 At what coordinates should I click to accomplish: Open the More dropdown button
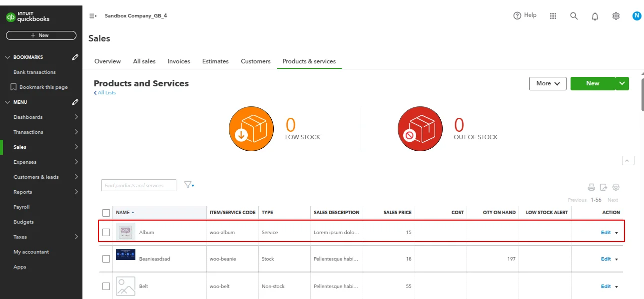(x=547, y=83)
